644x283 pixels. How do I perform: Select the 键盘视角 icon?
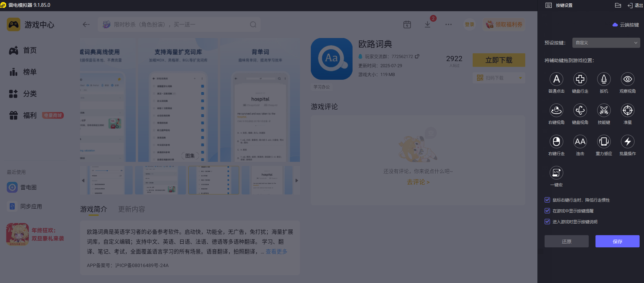pos(580,110)
